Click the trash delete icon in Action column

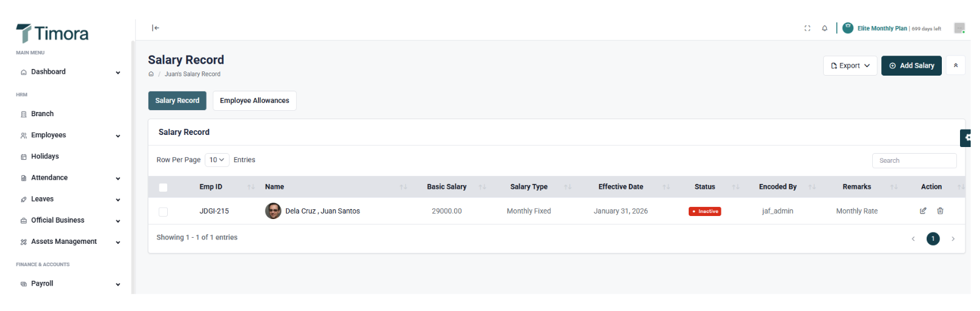(940, 211)
